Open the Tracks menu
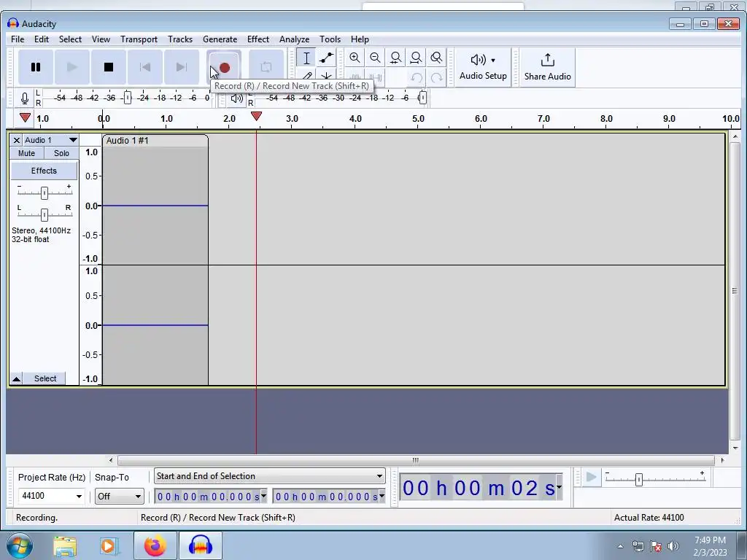Viewport: 747px width, 560px height. point(180,39)
